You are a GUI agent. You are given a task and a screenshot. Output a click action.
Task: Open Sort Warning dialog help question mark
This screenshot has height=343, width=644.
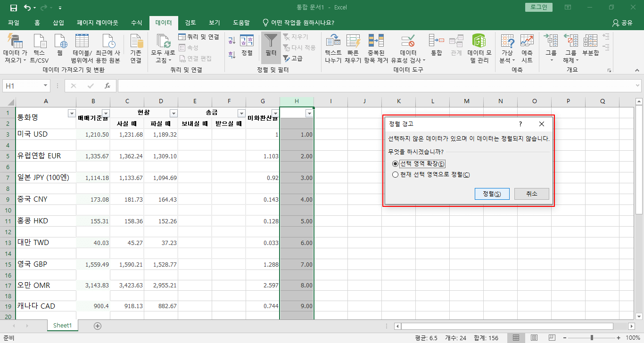coord(520,124)
